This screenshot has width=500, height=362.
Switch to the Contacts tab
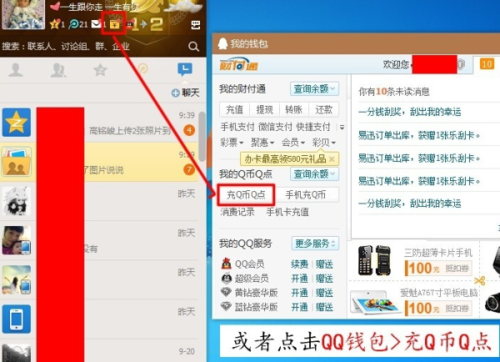[x=15, y=70]
